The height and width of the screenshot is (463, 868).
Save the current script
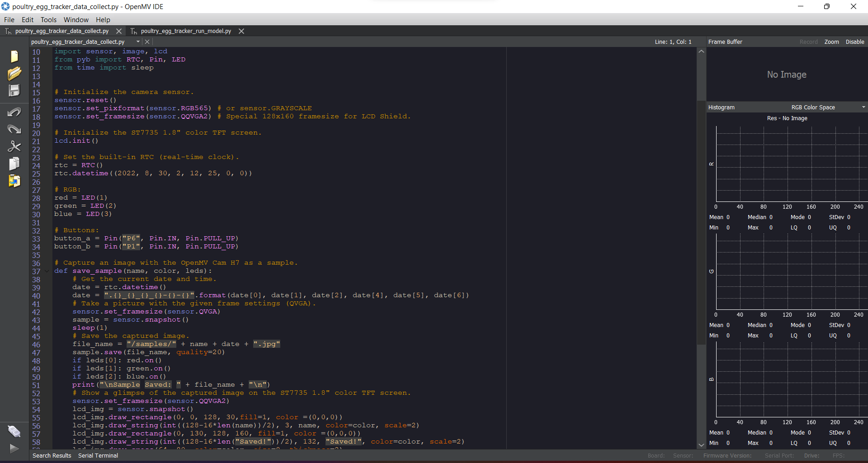[15, 90]
